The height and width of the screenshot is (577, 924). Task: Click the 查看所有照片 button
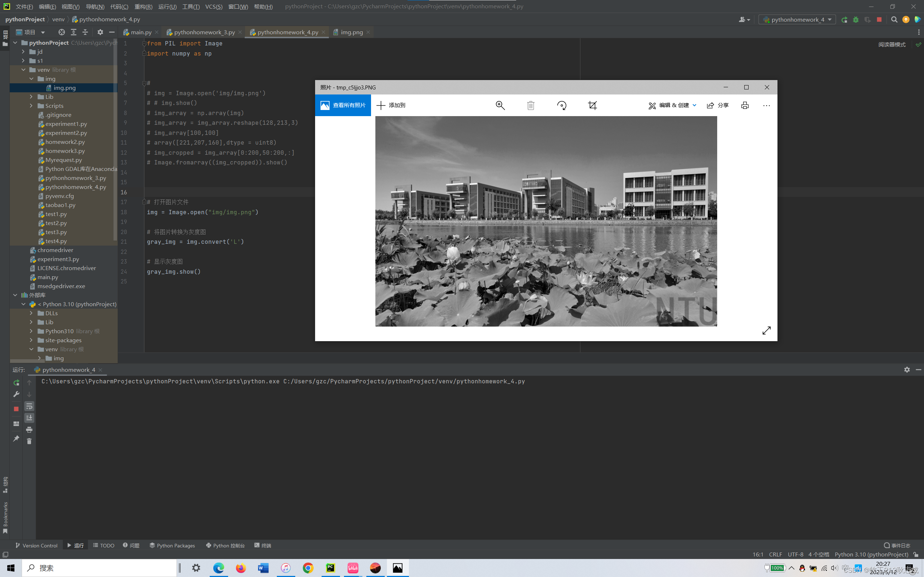point(343,105)
